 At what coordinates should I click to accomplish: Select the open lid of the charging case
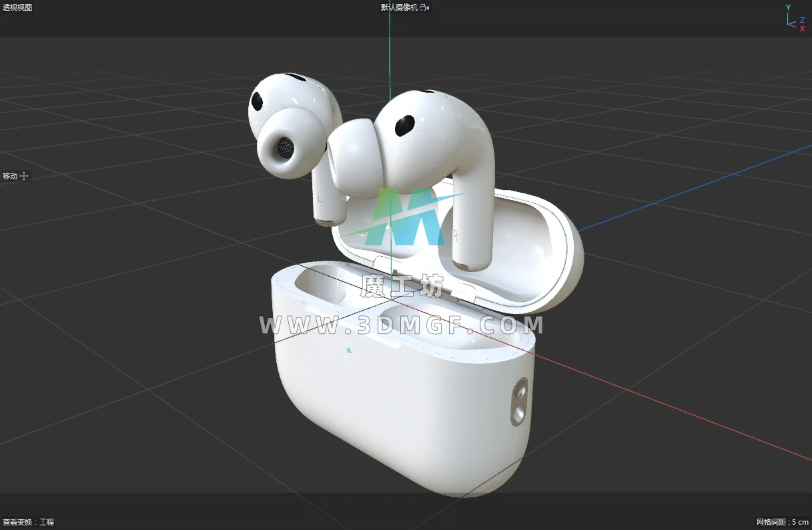(534, 260)
